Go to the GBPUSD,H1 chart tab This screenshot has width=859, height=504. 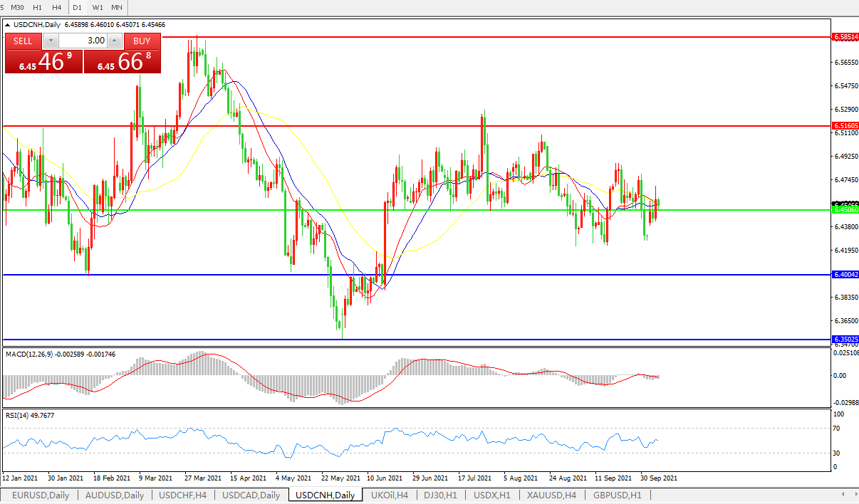pos(617,495)
